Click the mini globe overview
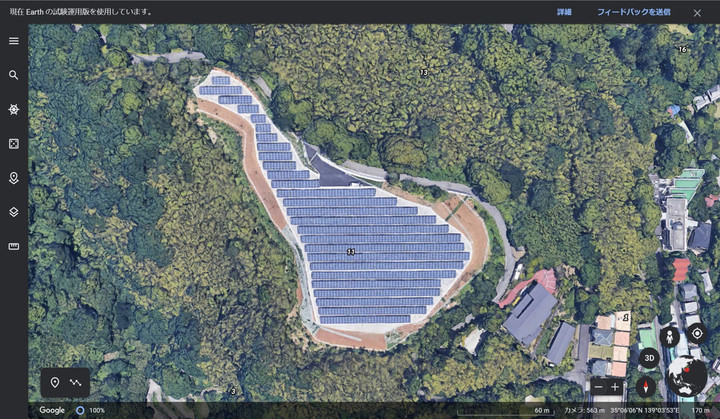 coord(687,376)
